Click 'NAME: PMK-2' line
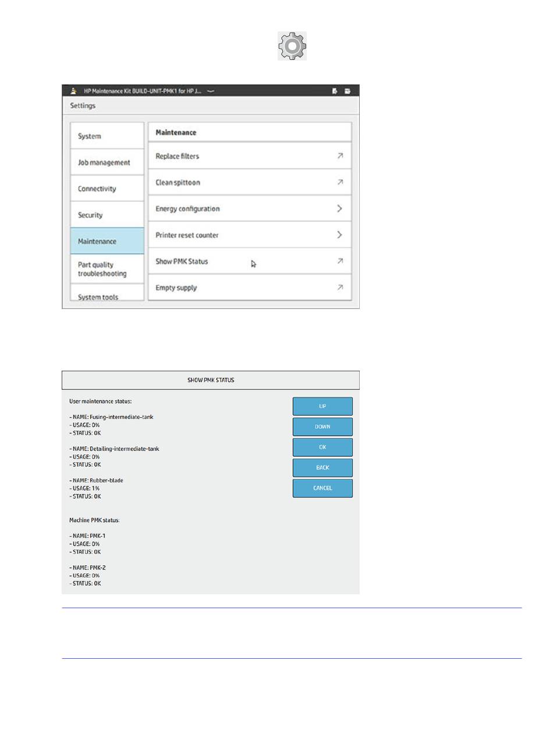Viewport: 553px width, 756px height. pos(87,567)
